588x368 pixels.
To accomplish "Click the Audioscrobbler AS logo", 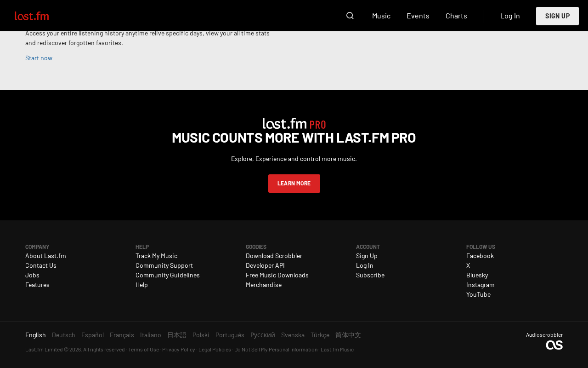I will point(554,345).
